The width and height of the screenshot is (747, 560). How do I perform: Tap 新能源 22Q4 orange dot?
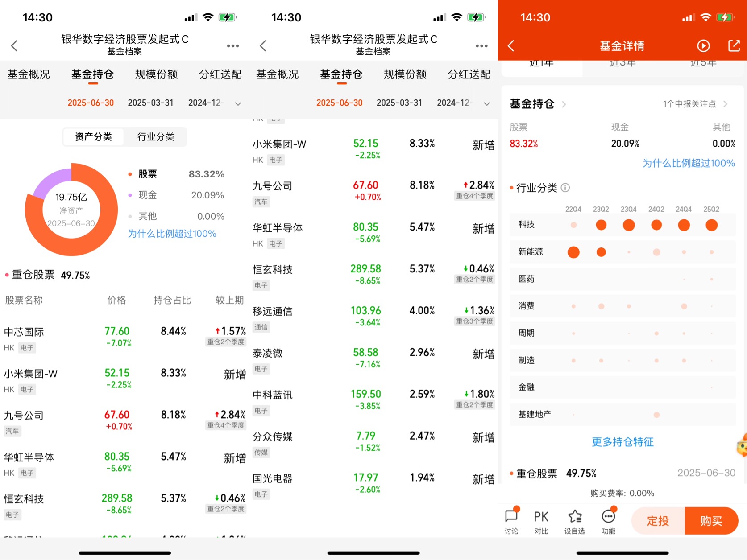point(573,252)
